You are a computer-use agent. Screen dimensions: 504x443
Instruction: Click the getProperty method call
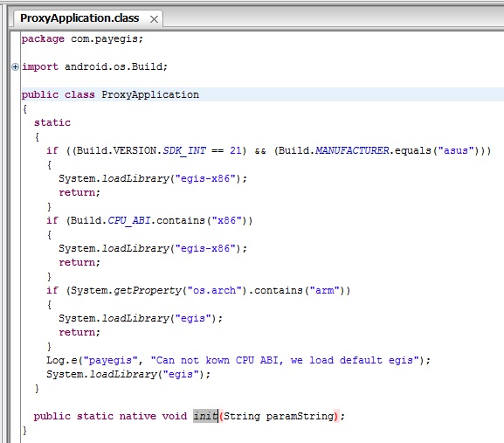click(x=148, y=291)
